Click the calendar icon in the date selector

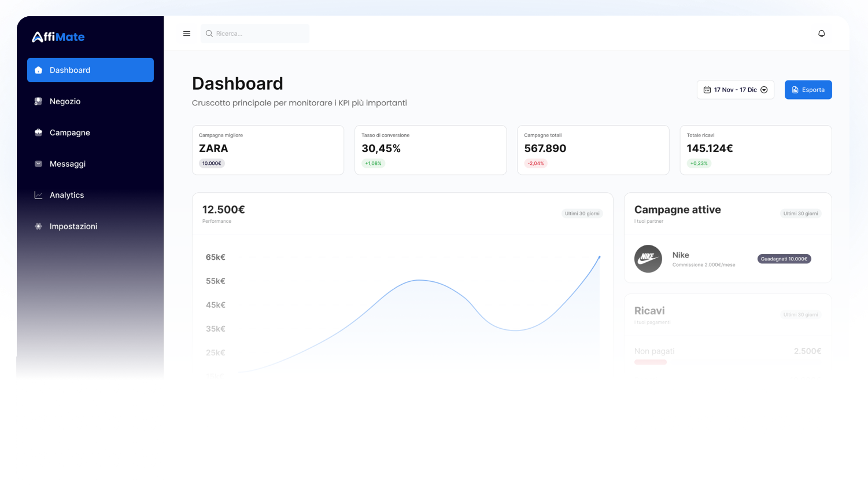(x=707, y=89)
